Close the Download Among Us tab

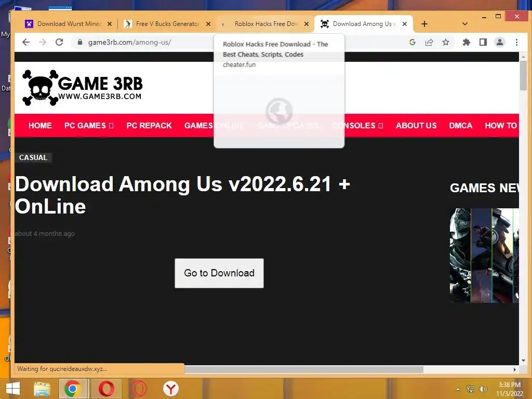point(404,24)
